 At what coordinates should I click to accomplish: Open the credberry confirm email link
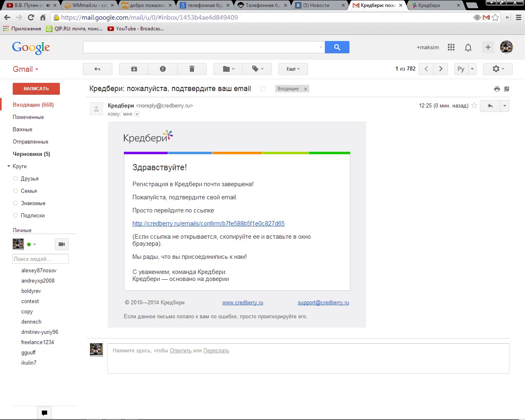(208, 224)
